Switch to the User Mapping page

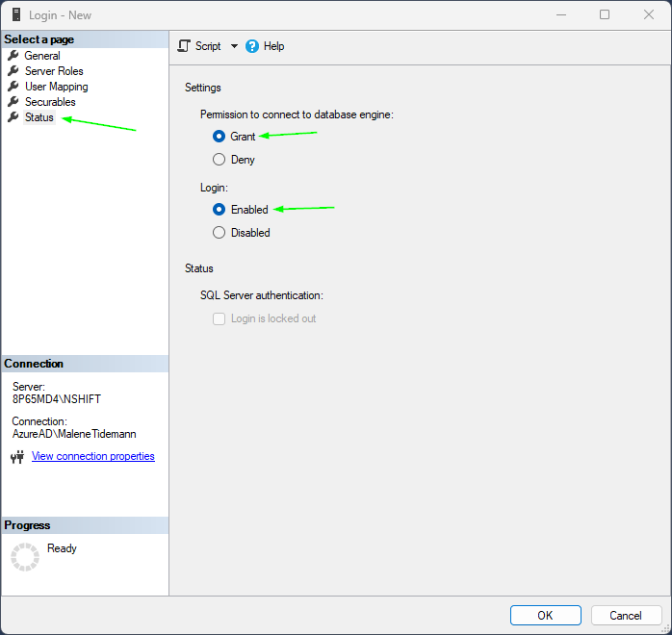coord(56,87)
